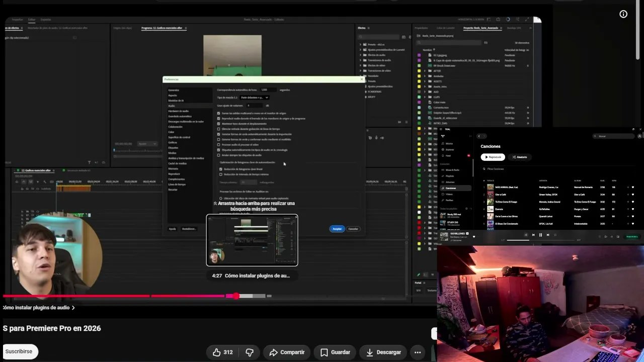
Task: Open the YouTube video info card icon
Action: click(x=623, y=14)
